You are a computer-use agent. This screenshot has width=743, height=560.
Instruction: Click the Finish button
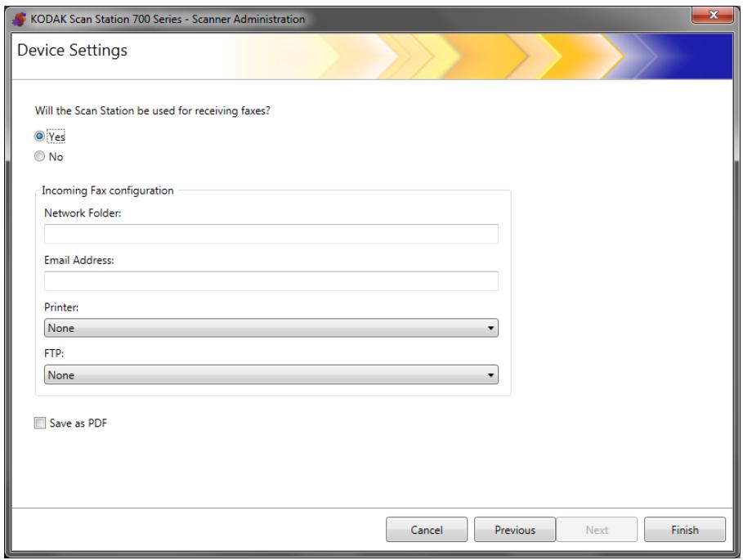click(x=685, y=530)
